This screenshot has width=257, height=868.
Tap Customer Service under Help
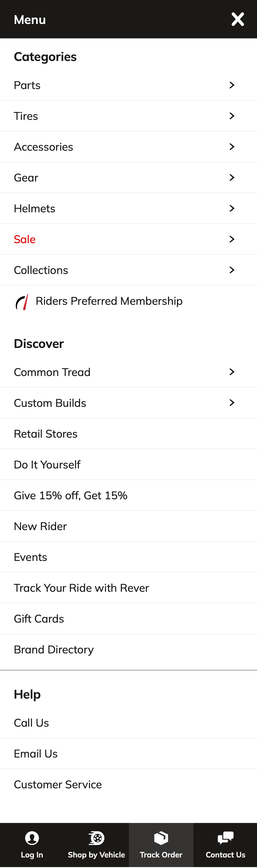point(58,784)
